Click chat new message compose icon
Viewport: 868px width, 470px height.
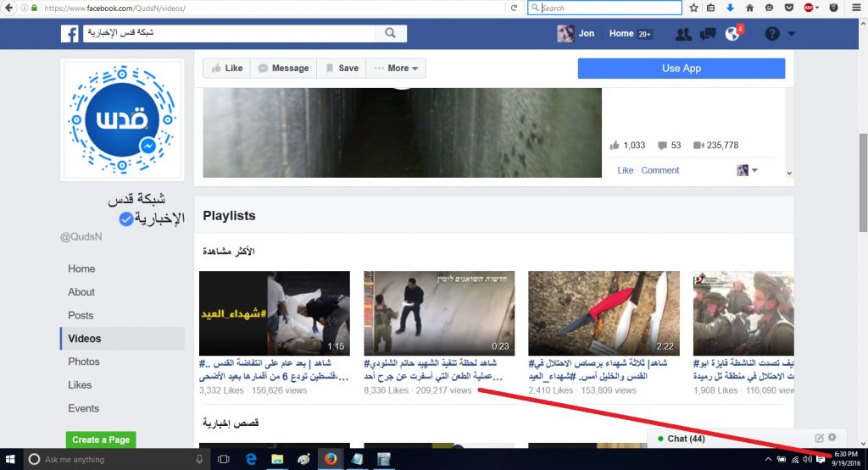820,438
